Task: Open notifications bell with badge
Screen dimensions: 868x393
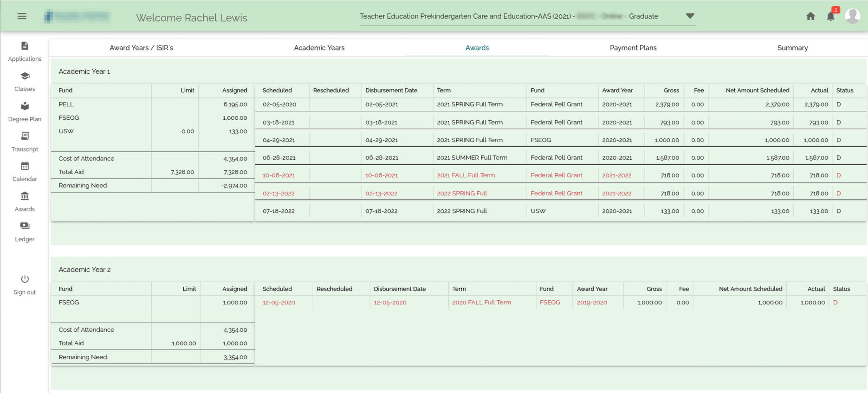Action: click(830, 16)
